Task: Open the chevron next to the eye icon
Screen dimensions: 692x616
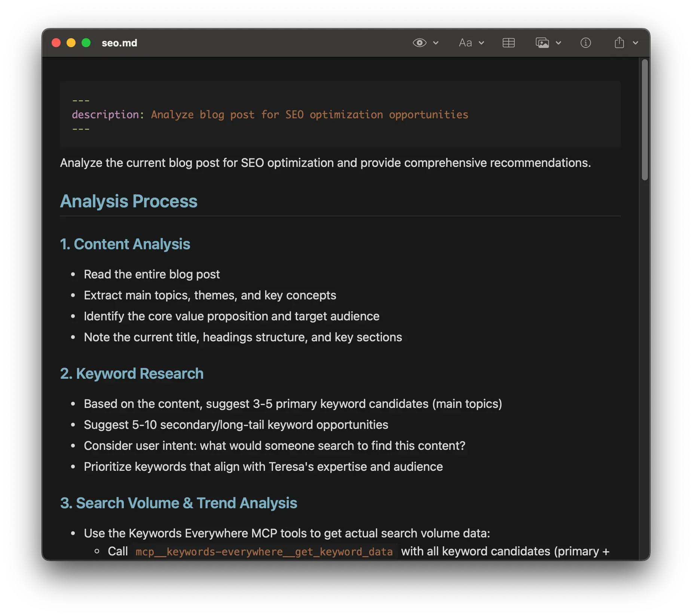Action: [x=436, y=43]
